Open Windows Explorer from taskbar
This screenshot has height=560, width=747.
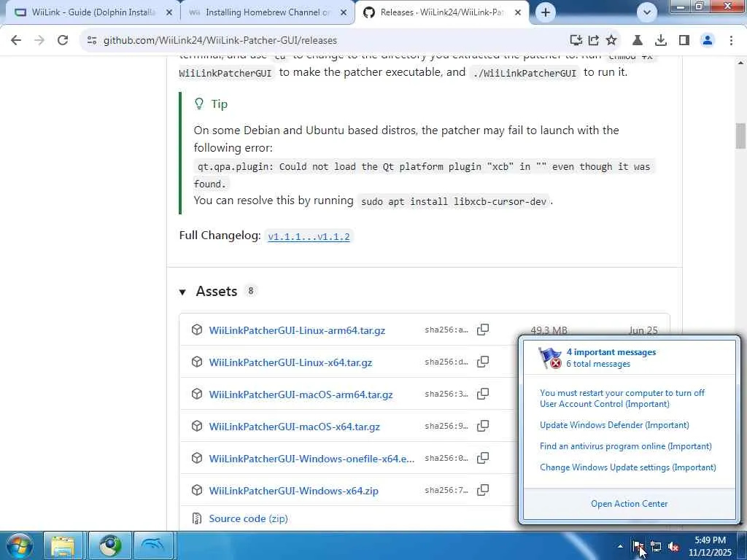point(63,545)
